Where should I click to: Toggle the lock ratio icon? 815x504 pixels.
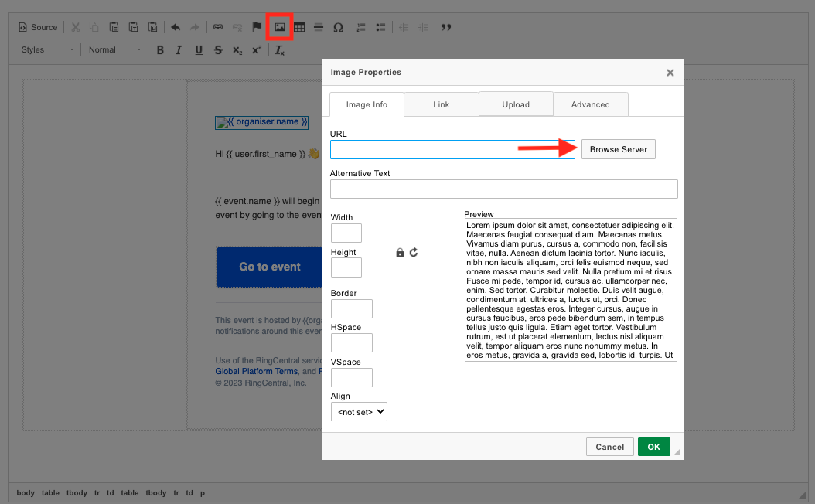click(x=400, y=253)
